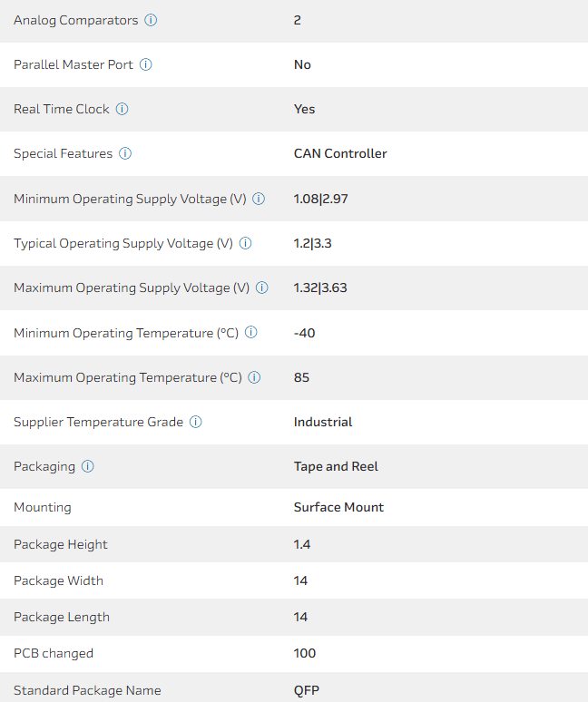Click the Surface Mount mounting value

(x=338, y=507)
